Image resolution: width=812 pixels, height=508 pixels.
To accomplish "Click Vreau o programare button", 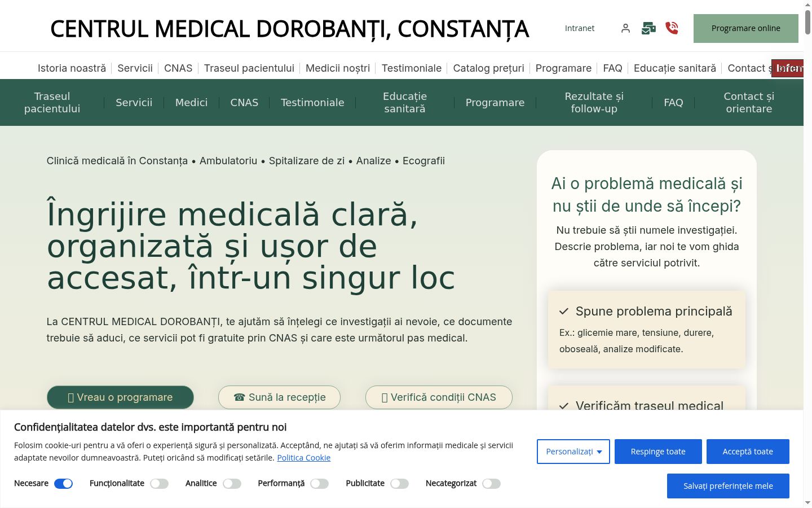I will 120,397.
